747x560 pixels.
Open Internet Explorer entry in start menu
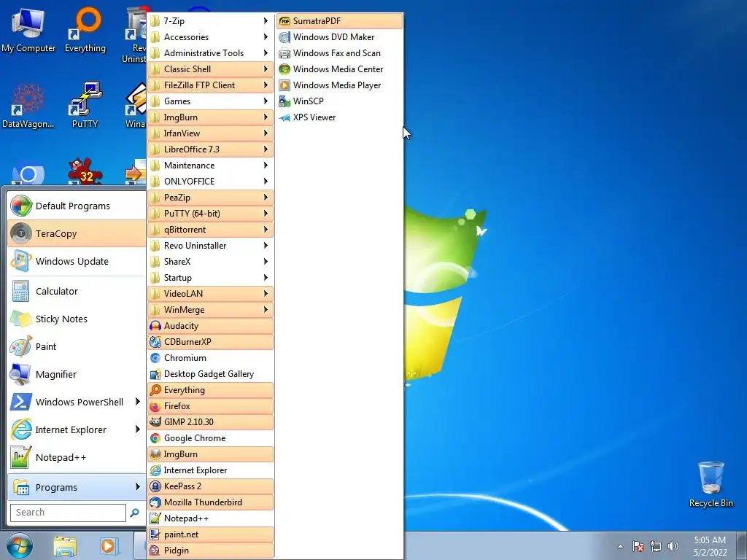point(77,429)
